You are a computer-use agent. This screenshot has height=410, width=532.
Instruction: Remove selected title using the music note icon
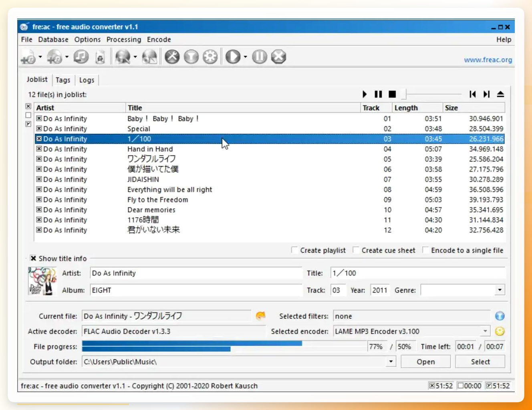pyautogui.click(x=81, y=57)
